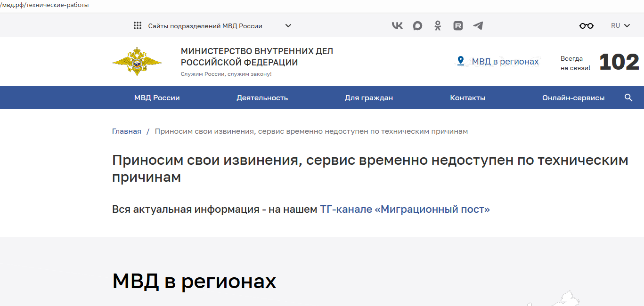Go to 'Контакты' in the navigation bar
644x306 pixels.
[x=467, y=98]
